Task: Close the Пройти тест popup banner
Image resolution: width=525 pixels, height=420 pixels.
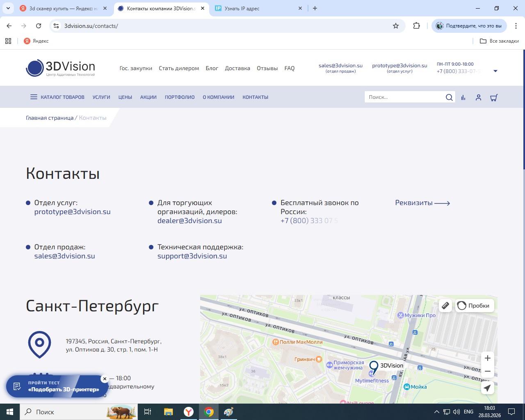Action: point(105,379)
